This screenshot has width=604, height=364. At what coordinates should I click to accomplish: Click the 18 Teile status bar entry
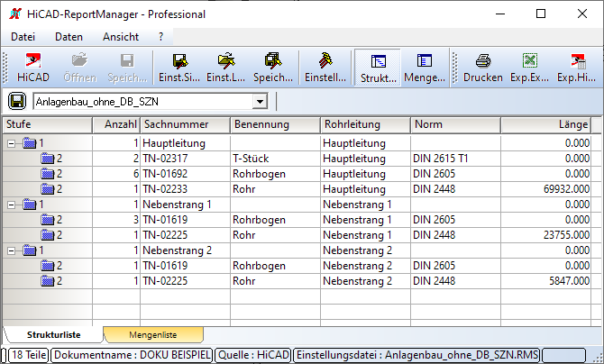coord(29,355)
